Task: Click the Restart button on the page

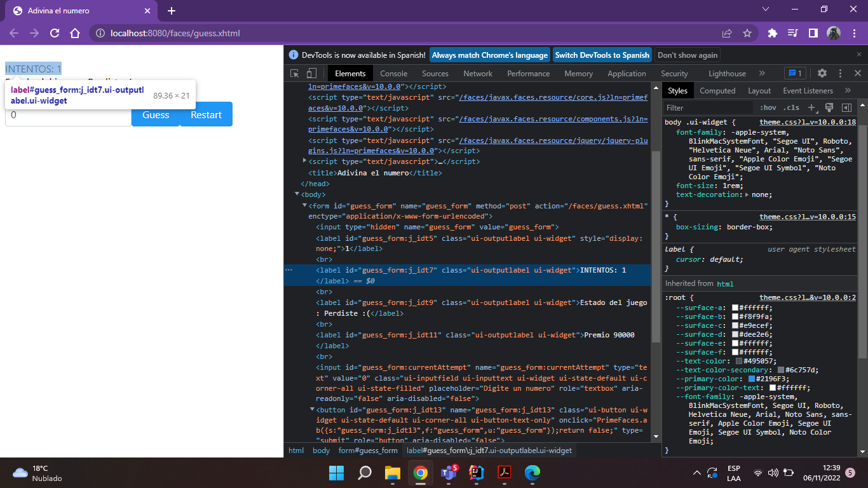Action: pyautogui.click(x=206, y=115)
